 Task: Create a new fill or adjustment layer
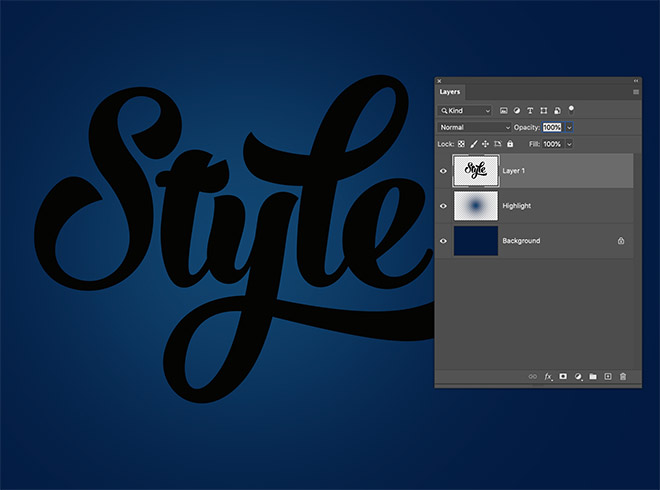578,377
